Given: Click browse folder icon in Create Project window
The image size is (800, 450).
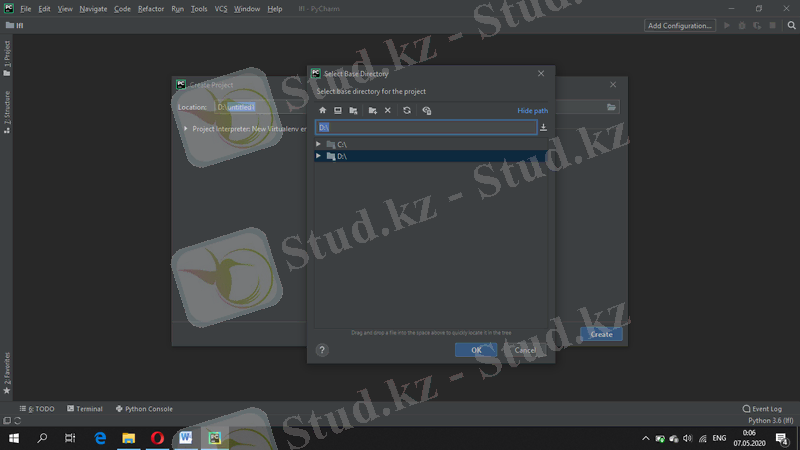Looking at the screenshot, I should pos(611,107).
